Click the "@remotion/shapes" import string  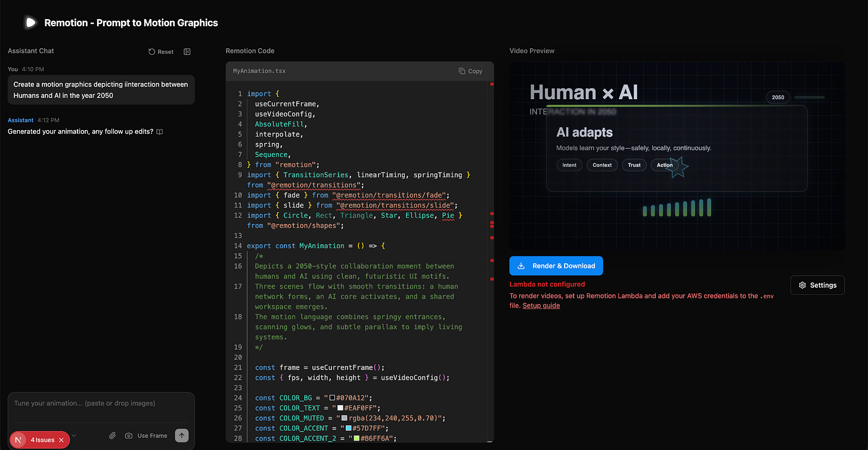point(303,226)
